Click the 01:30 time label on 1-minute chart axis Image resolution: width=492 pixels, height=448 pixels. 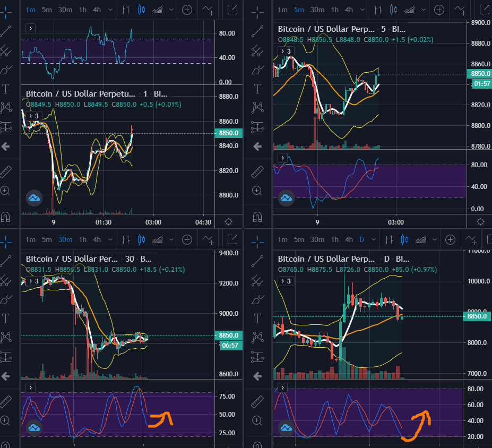pos(103,222)
